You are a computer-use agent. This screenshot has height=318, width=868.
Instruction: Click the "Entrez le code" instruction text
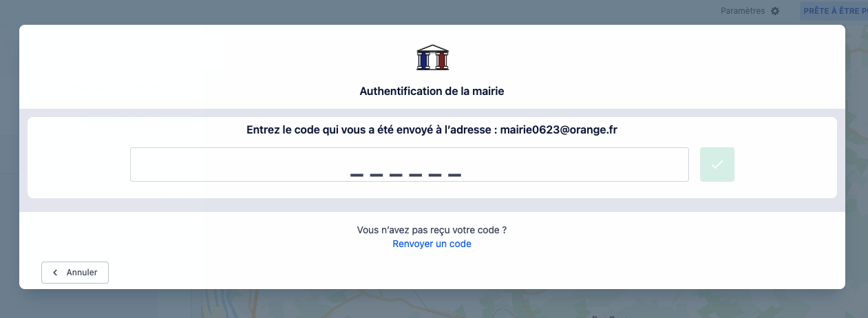coord(372,130)
